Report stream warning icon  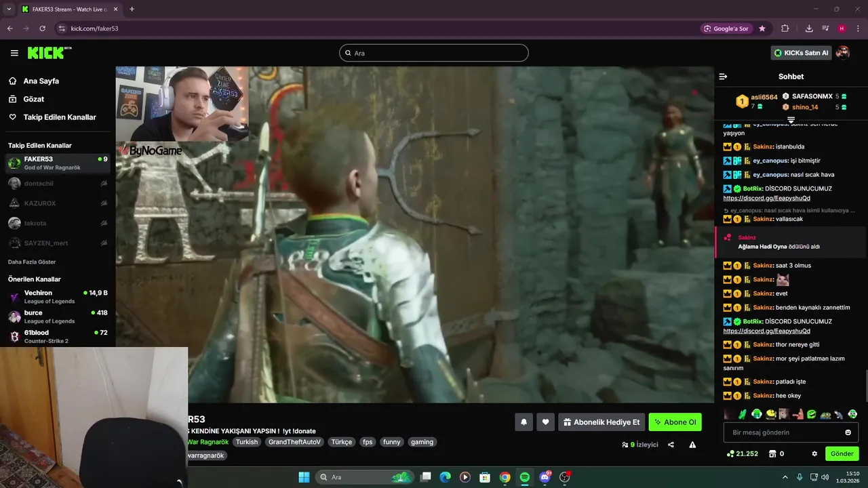692,445
